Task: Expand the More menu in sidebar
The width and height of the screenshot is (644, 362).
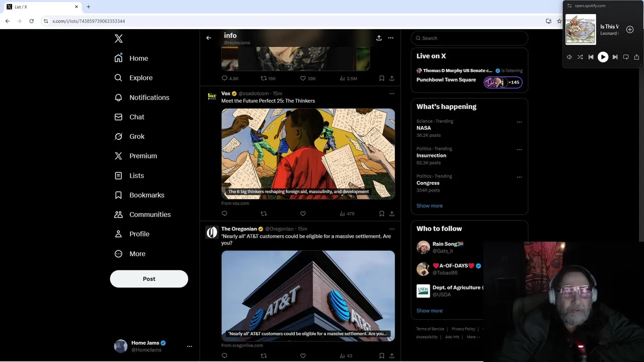Action: (130, 254)
